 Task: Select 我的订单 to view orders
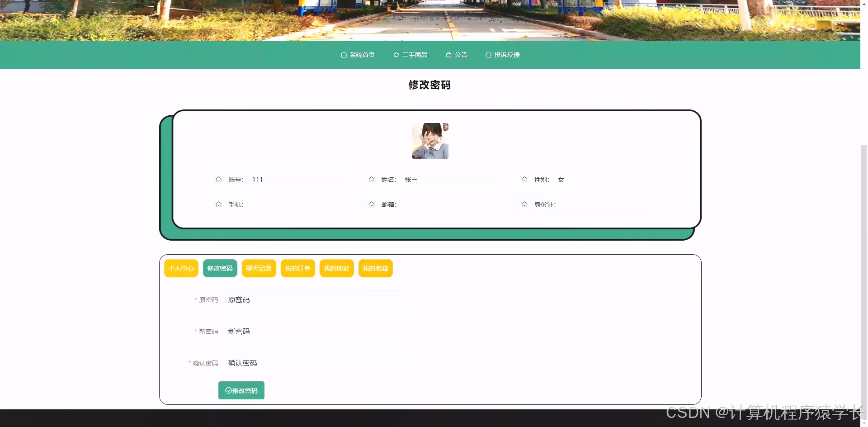click(x=297, y=268)
